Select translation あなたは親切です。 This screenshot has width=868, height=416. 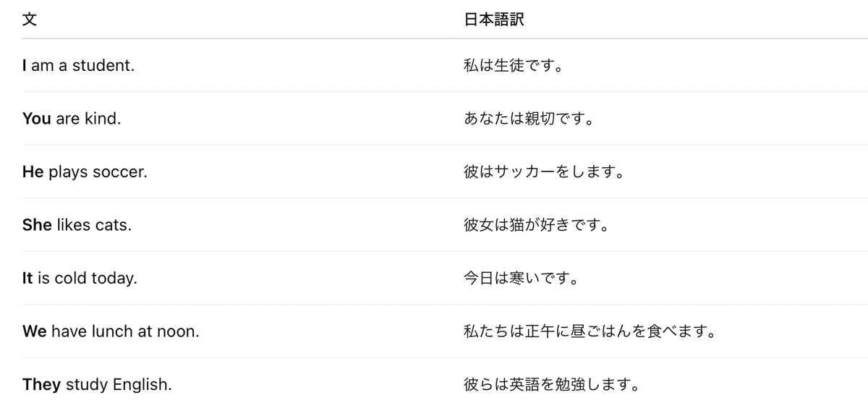coord(528,119)
